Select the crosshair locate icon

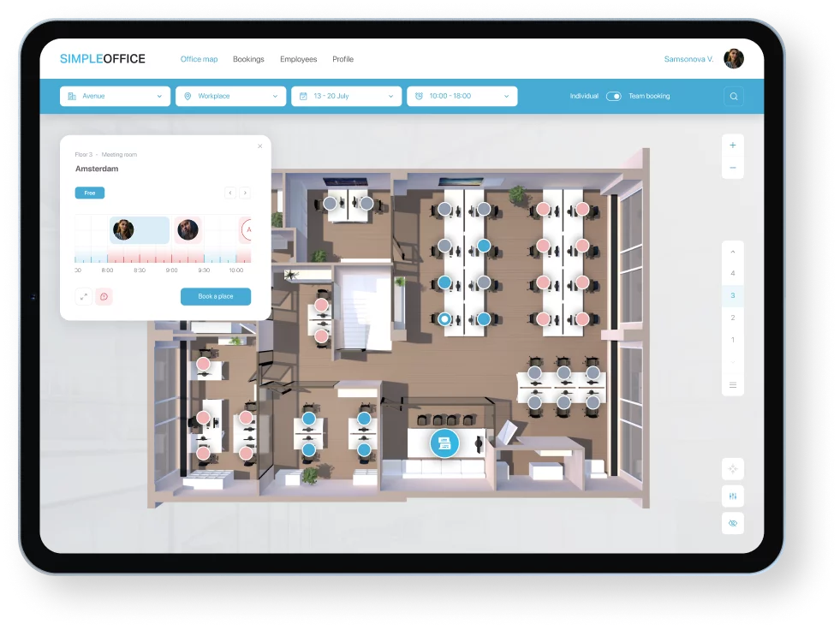click(x=732, y=468)
